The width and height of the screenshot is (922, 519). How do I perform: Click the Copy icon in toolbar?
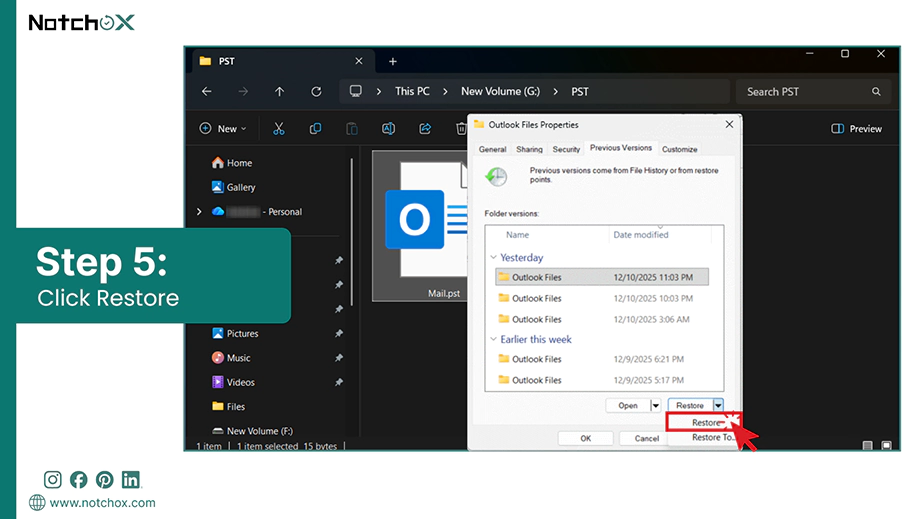315,129
